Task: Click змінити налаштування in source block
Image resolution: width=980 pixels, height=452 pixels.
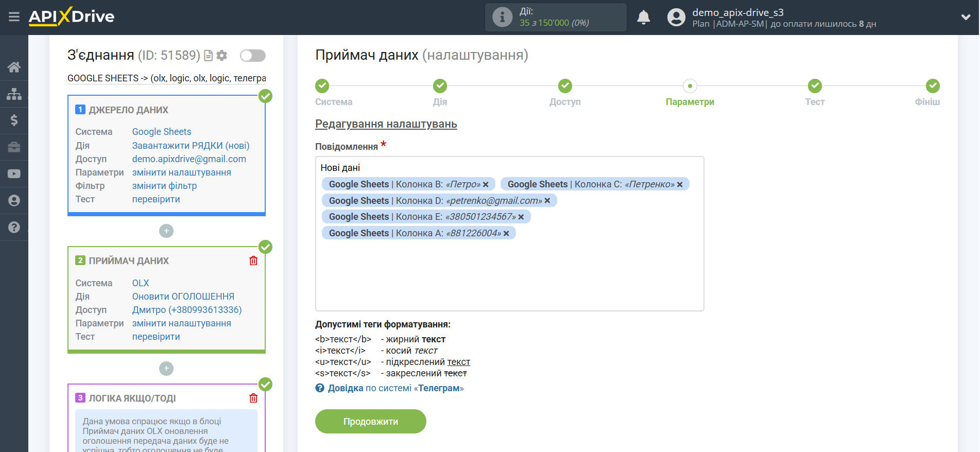Action: point(181,172)
